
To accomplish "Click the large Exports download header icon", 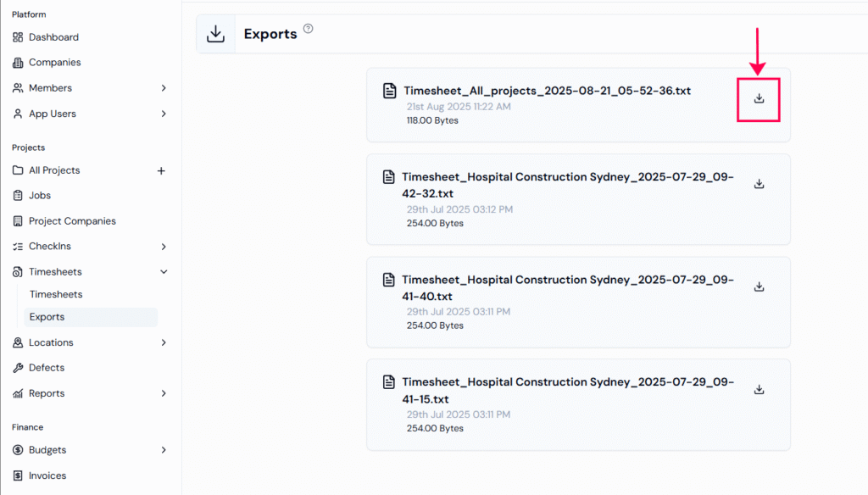I will [x=216, y=34].
